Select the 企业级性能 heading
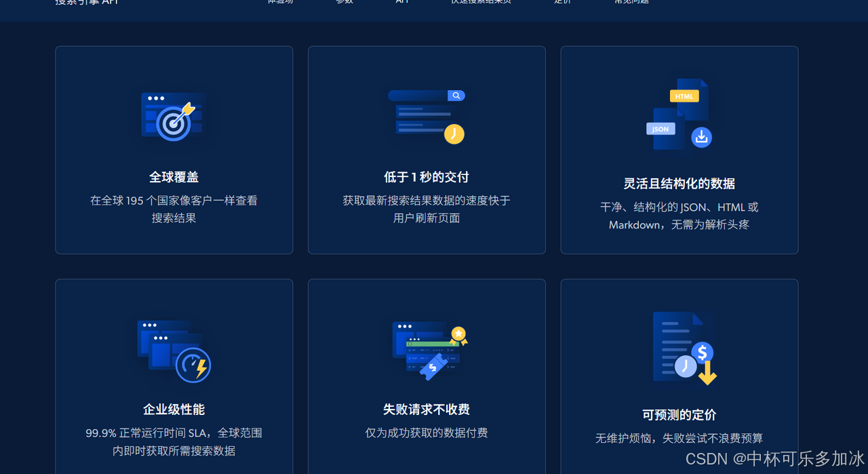The width and height of the screenshot is (868, 474). 174,410
